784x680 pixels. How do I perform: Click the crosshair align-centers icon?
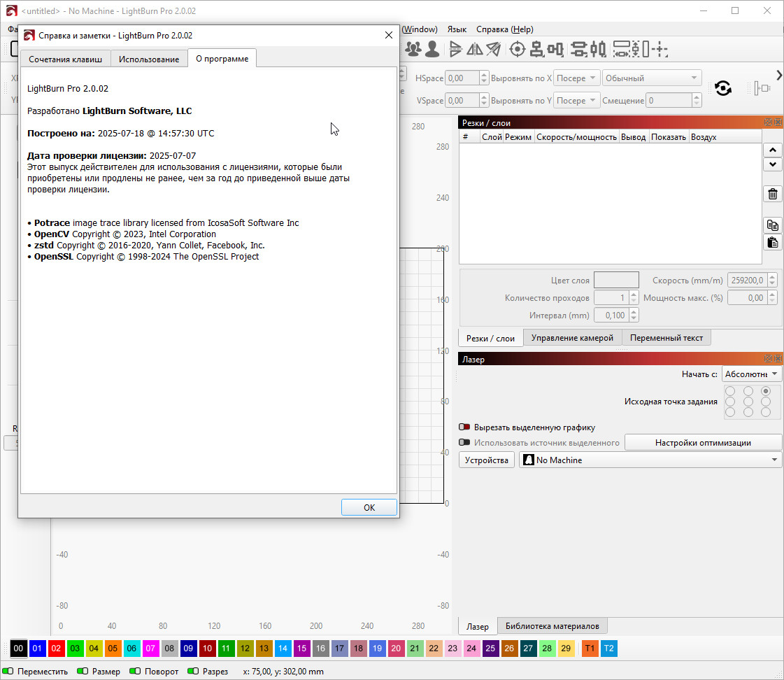click(518, 49)
